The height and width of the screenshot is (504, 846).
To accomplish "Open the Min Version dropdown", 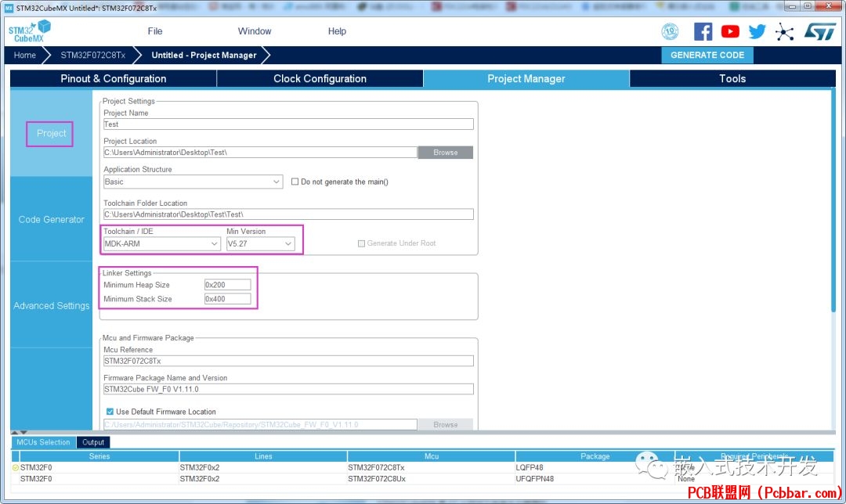I will pyautogui.click(x=261, y=243).
